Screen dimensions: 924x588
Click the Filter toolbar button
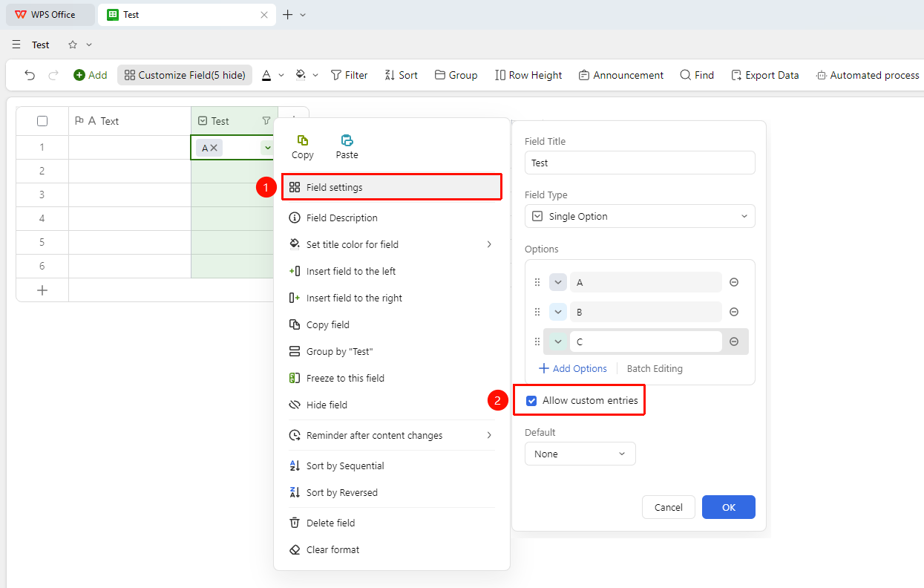pyautogui.click(x=349, y=75)
